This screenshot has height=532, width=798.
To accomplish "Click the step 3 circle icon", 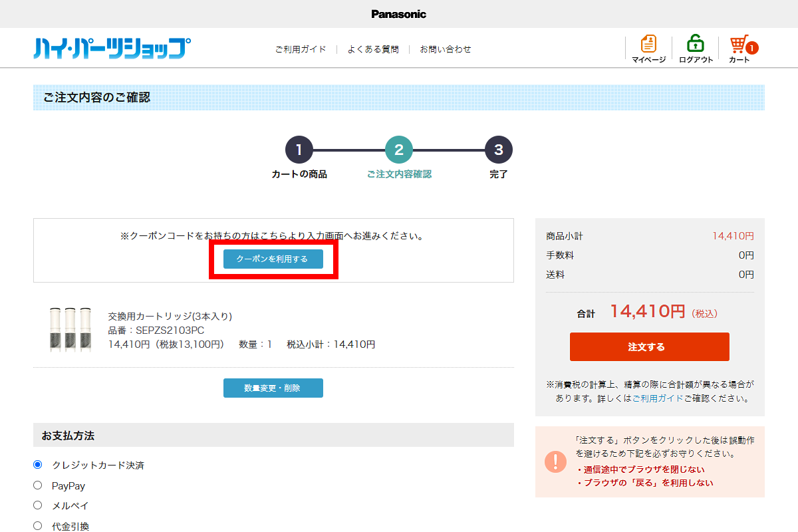I will coord(499,150).
